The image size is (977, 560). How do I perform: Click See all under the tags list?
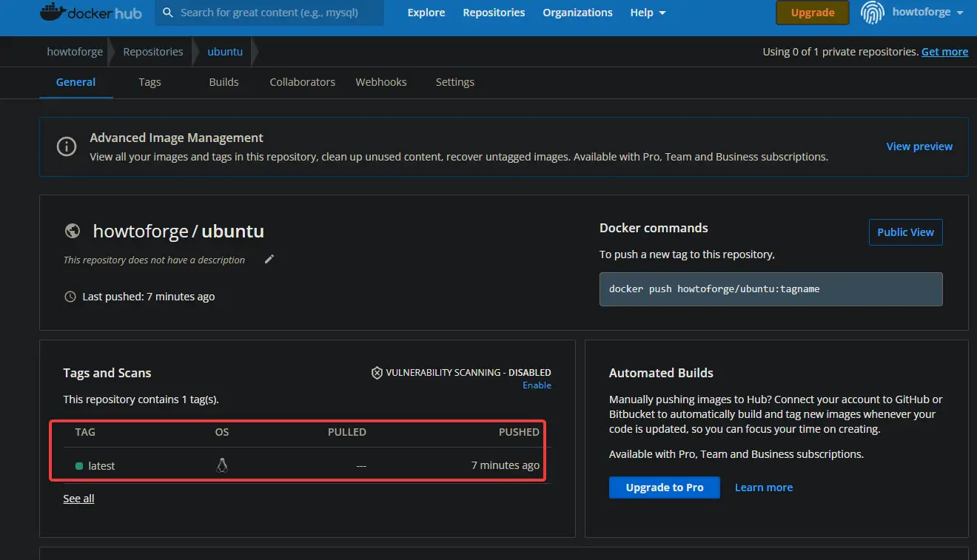pos(78,498)
